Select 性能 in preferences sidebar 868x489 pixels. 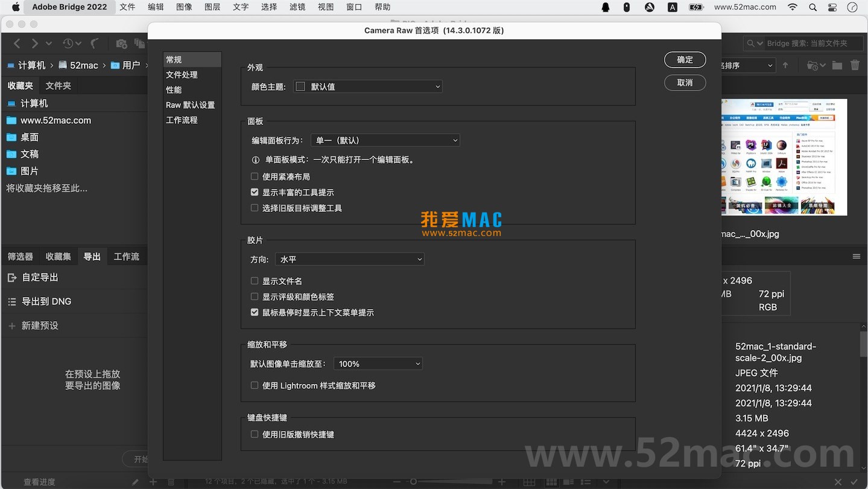[x=192, y=89]
